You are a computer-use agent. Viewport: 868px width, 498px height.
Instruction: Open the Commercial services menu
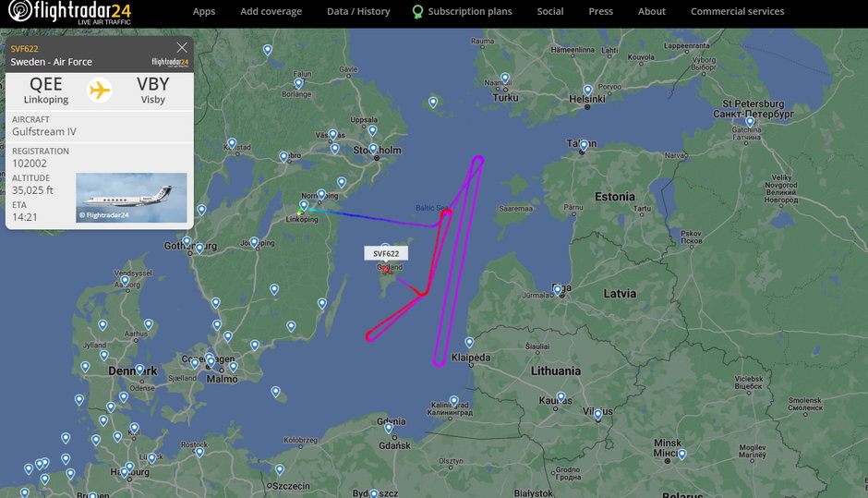pos(738,11)
